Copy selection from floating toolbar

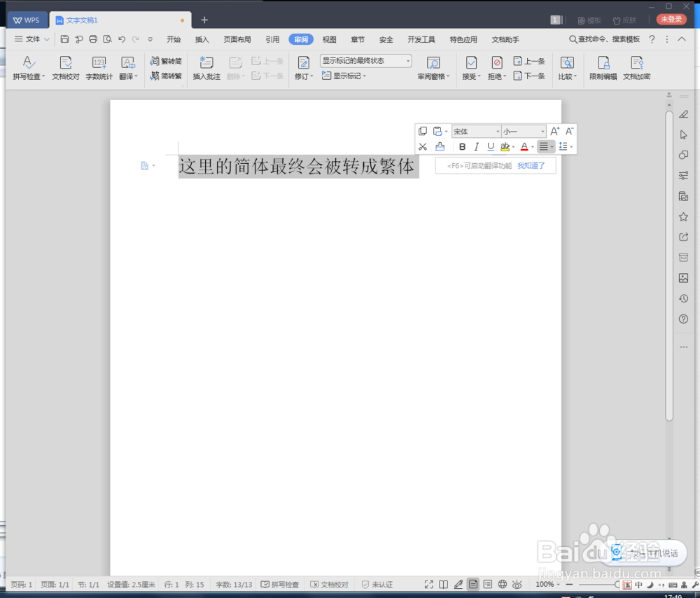point(422,132)
